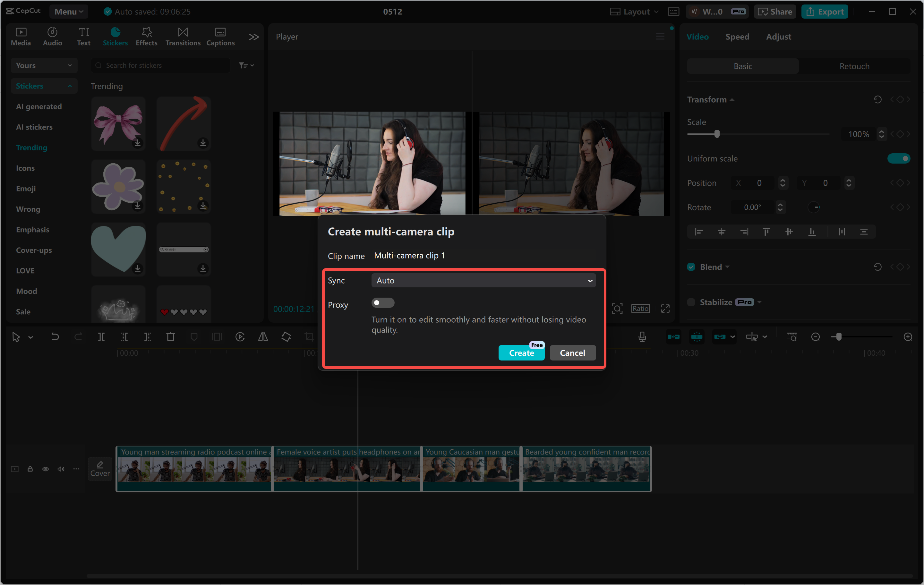Click the Rotate dial control

[x=814, y=207]
